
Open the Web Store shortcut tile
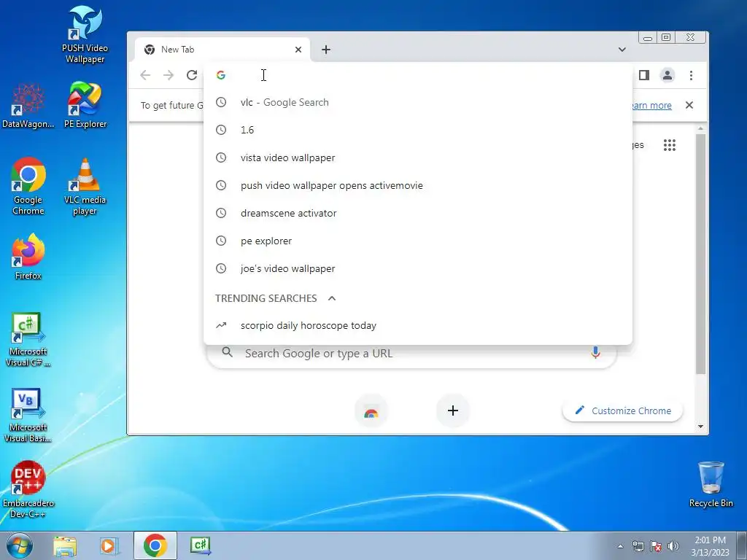point(371,411)
